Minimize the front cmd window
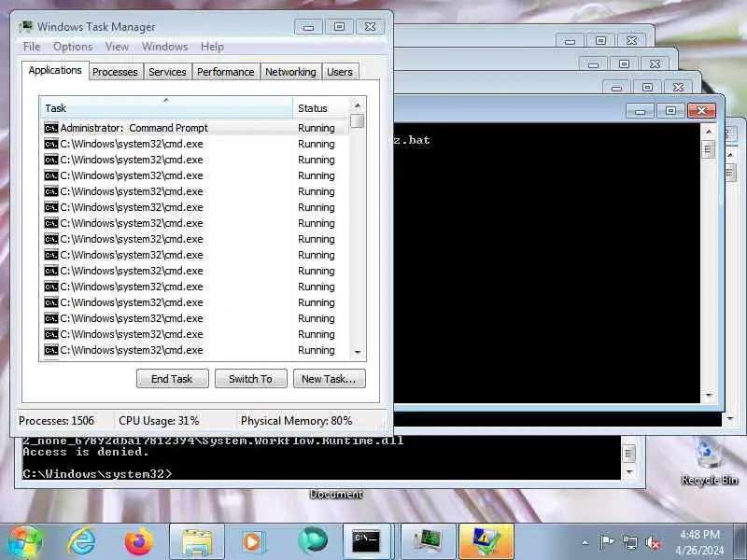Image resolution: width=747 pixels, height=560 pixels. (x=641, y=111)
